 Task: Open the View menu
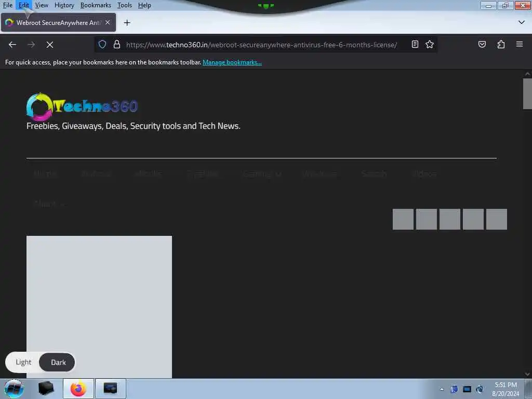tap(42, 5)
